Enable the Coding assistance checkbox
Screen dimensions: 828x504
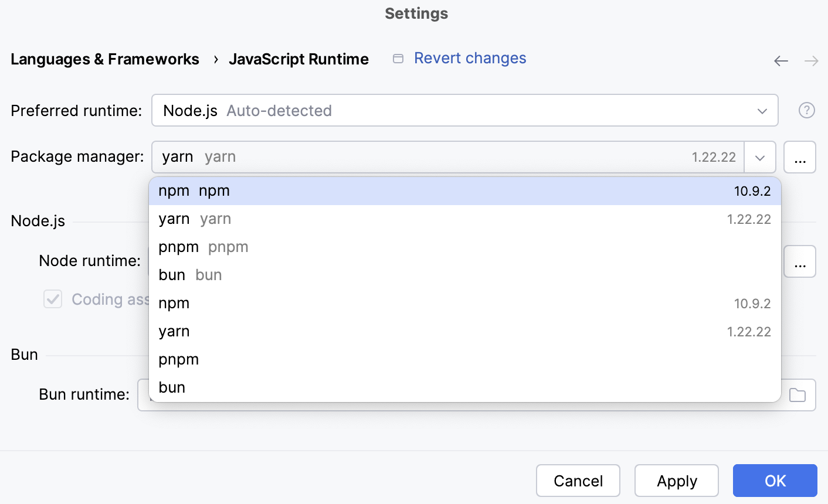[52, 299]
